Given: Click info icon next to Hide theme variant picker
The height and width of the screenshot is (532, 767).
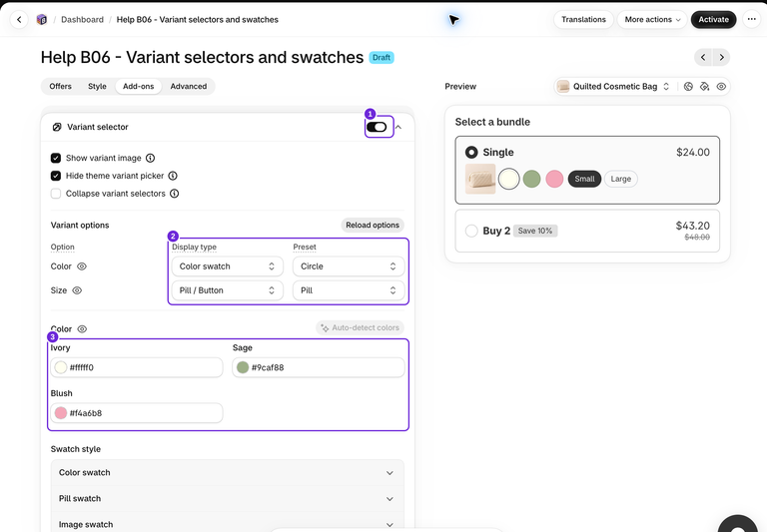Looking at the screenshot, I should pyautogui.click(x=173, y=176).
